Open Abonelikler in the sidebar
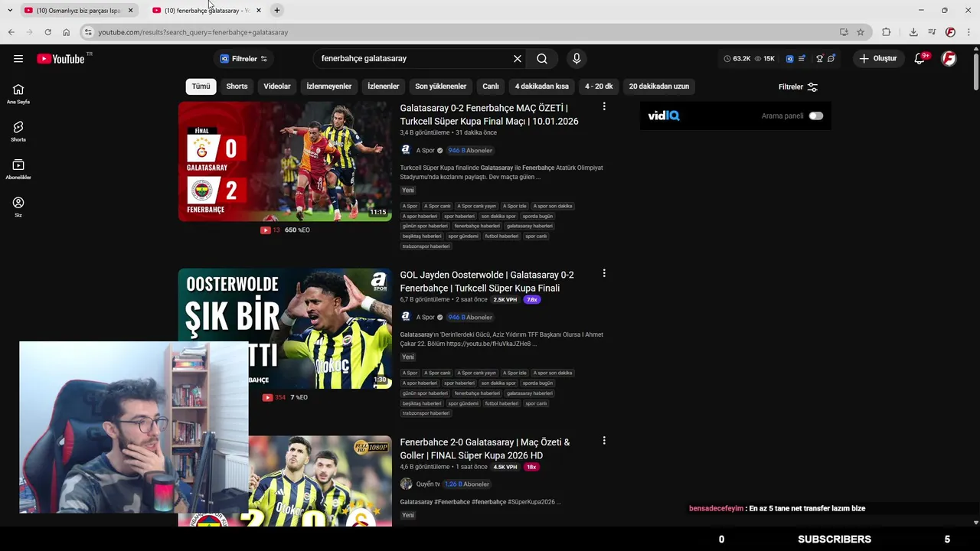Screen dimensions: 980x551 click(18, 169)
